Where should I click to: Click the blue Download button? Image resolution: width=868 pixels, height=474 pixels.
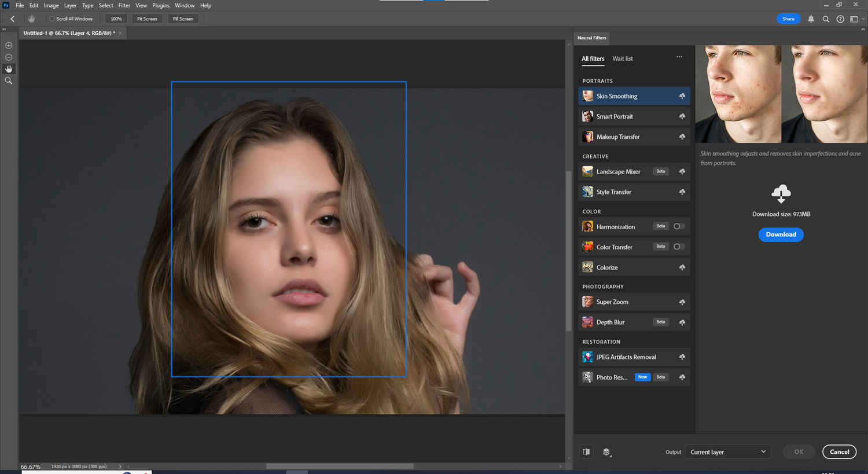click(x=781, y=234)
